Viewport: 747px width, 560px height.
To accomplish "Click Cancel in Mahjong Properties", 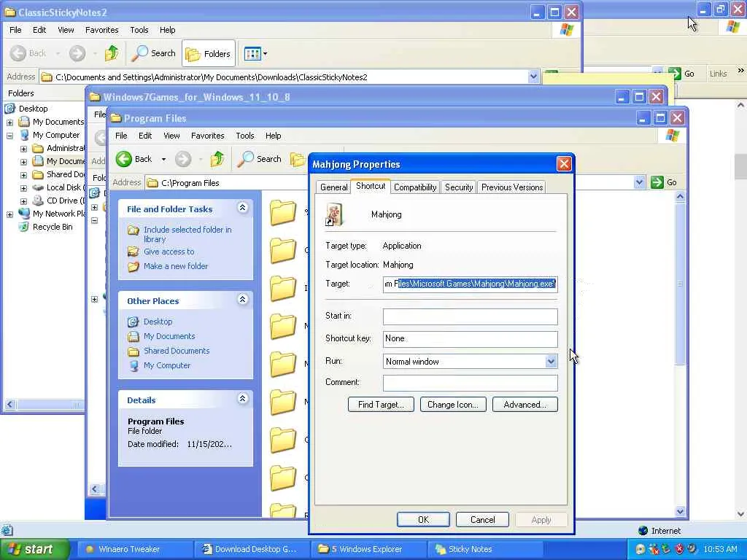I will coord(482,519).
